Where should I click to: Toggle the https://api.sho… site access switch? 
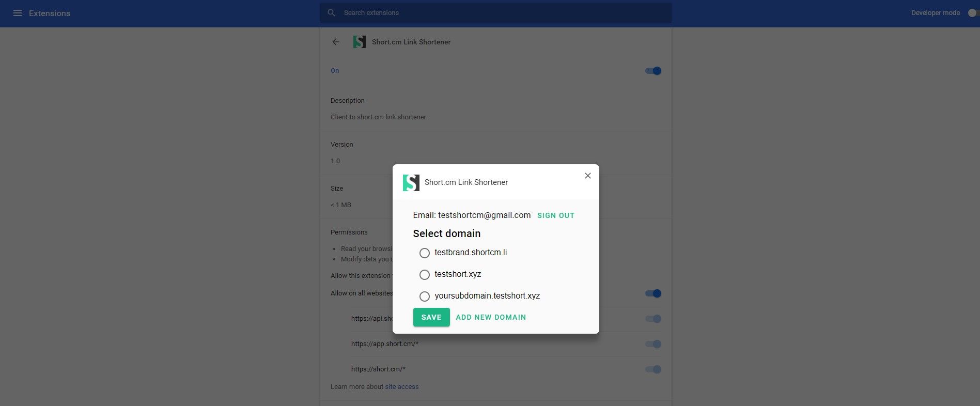tap(654, 319)
